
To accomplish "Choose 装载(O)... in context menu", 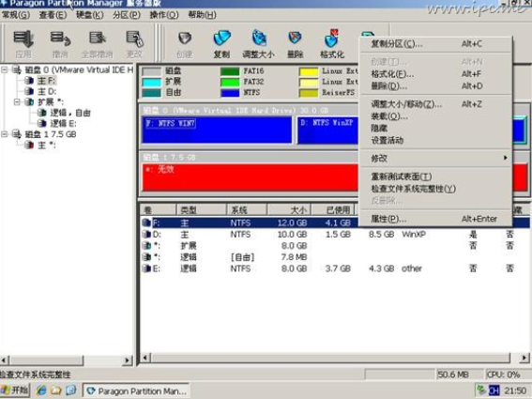I will click(x=435, y=116).
